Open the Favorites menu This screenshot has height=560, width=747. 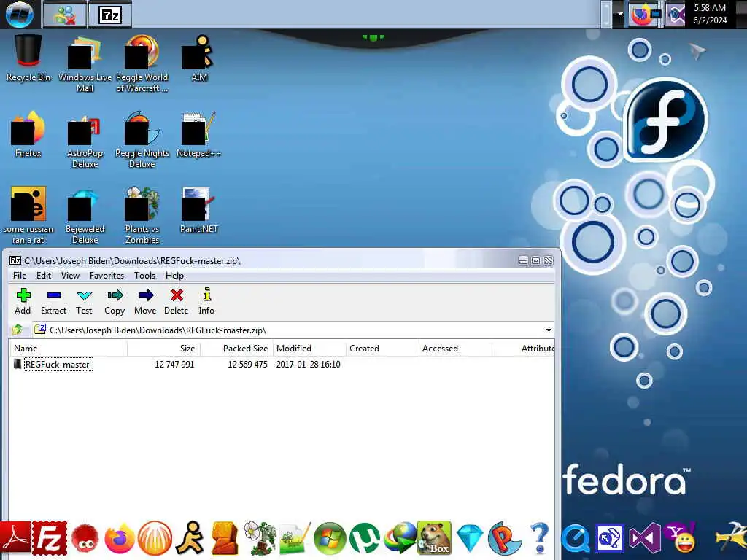(x=107, y=276)
